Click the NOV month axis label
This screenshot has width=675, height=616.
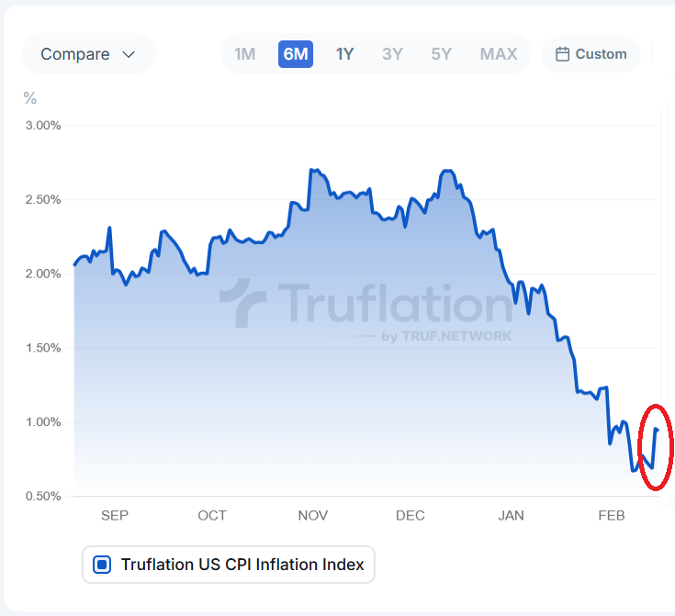point(313,515)
